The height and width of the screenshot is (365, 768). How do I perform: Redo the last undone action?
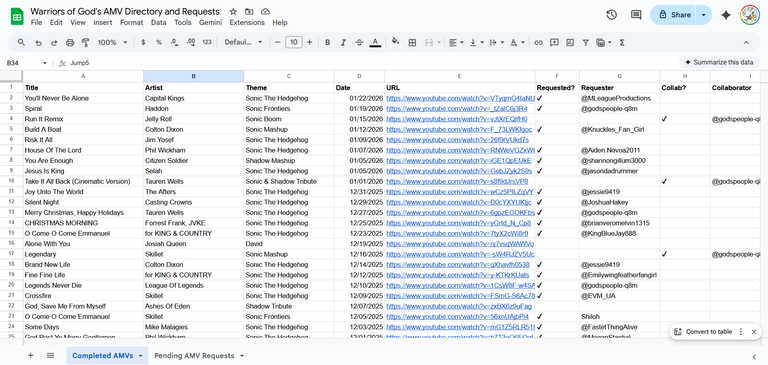pyautogui.click(x=53, y=43)
